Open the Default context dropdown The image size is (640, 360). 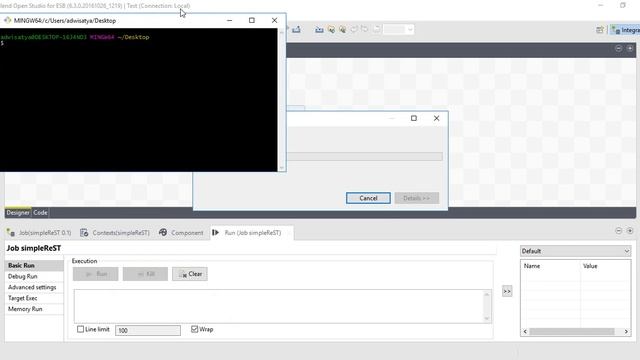point(576,251)
